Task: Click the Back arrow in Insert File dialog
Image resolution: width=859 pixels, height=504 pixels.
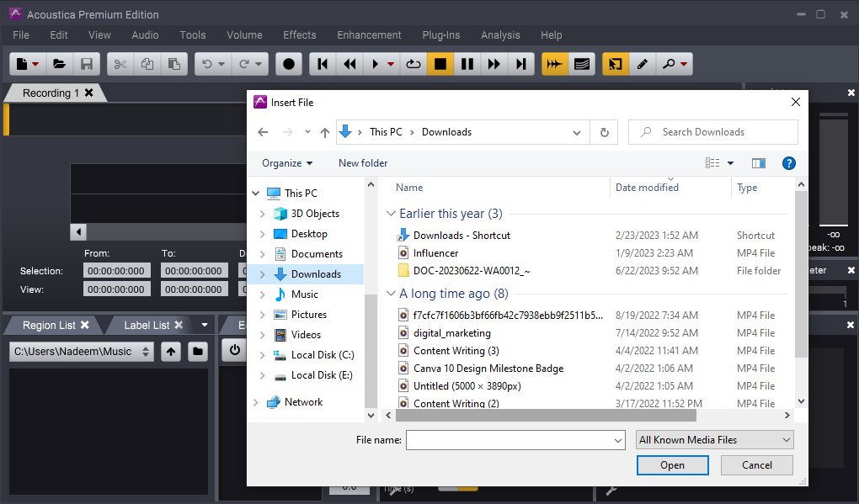Action: (x=263, y=132)
